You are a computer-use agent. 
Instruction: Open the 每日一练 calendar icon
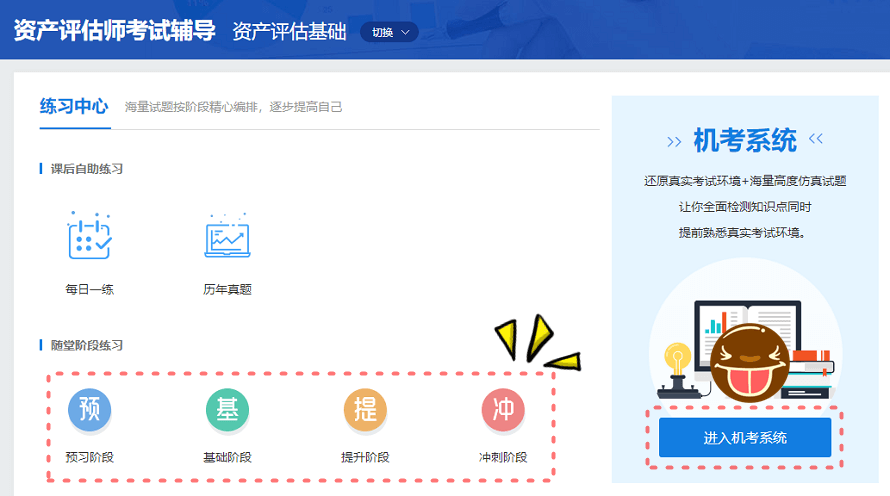click(89, 236)
